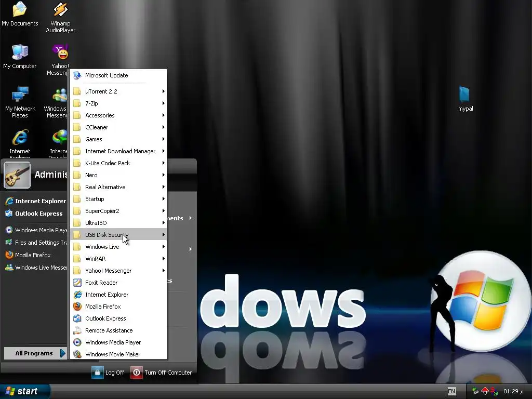Open the My Network Places desktop icon
This screenshot has width=532, height=399.
click(20, 102)
